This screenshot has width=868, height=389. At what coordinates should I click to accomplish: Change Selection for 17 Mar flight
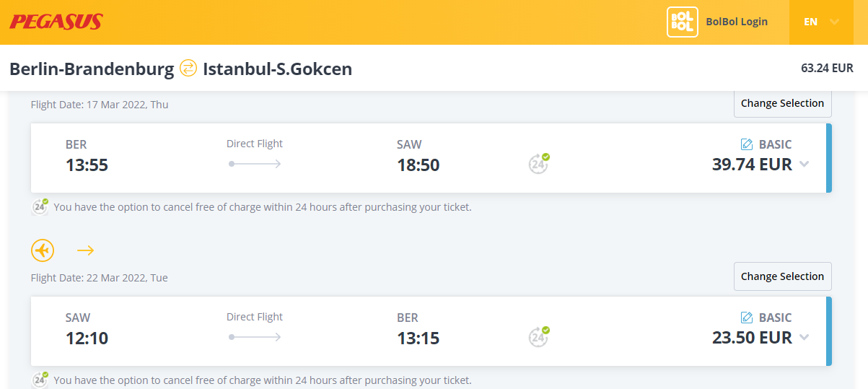782,103
